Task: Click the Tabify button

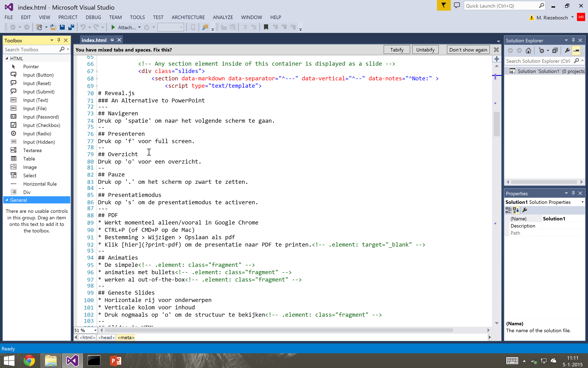Action: (x=397, y=50)
